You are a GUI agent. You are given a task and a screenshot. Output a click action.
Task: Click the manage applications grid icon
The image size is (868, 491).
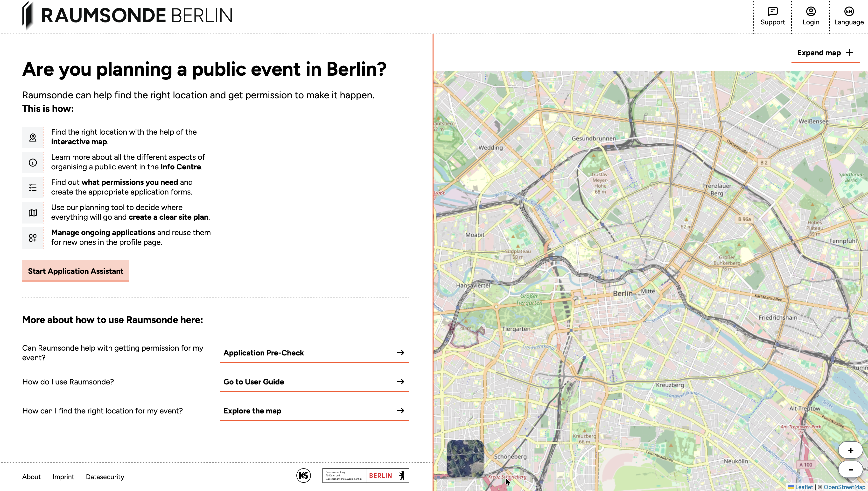tap(33, 238)
